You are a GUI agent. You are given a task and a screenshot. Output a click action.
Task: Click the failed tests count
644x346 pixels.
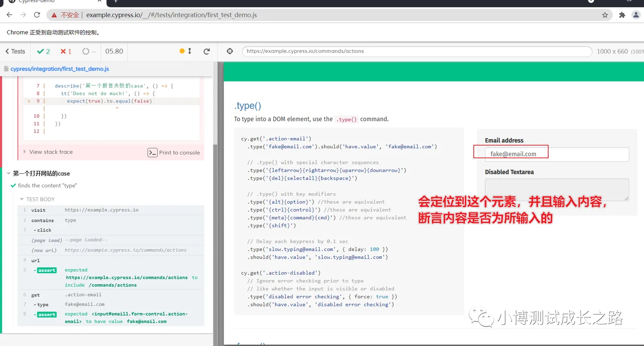click(66, 52)
